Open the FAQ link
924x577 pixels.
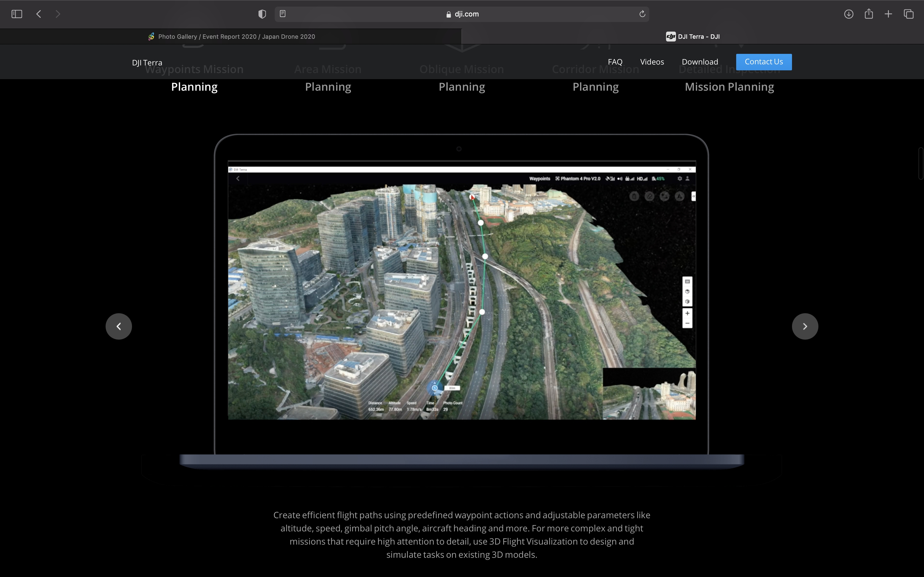pyautogui.click(x=615, y=62)
